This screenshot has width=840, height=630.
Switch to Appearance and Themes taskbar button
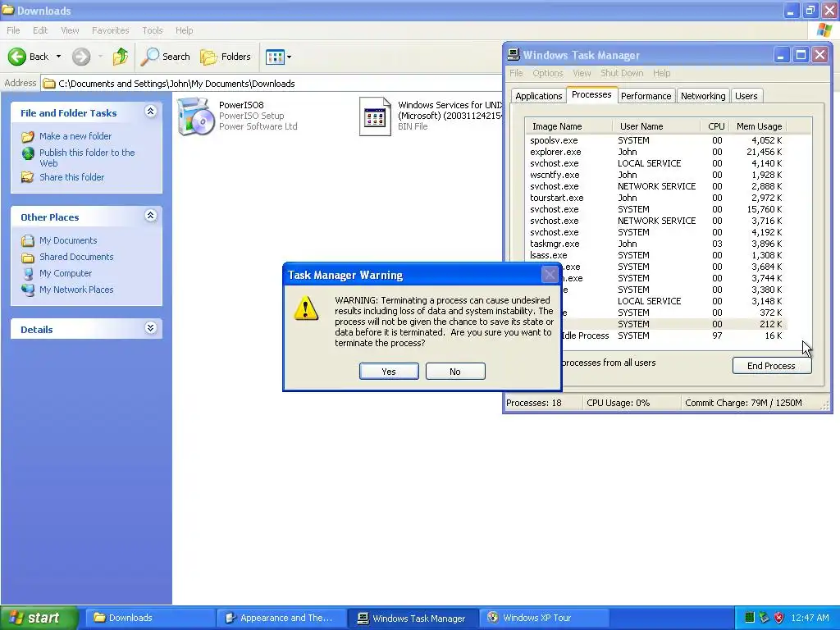point(282,619)
